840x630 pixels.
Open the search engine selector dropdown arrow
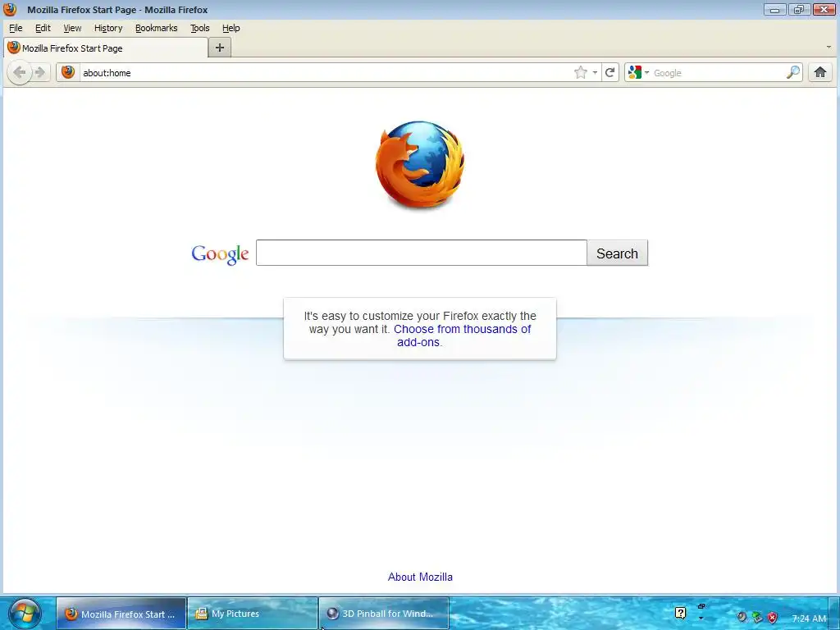[646, 72]
